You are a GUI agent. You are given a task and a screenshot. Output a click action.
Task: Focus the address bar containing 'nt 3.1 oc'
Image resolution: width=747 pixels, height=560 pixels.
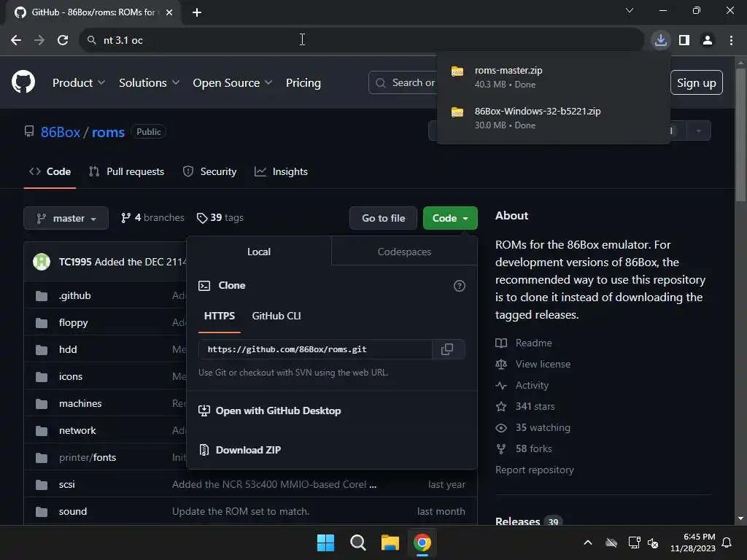(362, 40)
